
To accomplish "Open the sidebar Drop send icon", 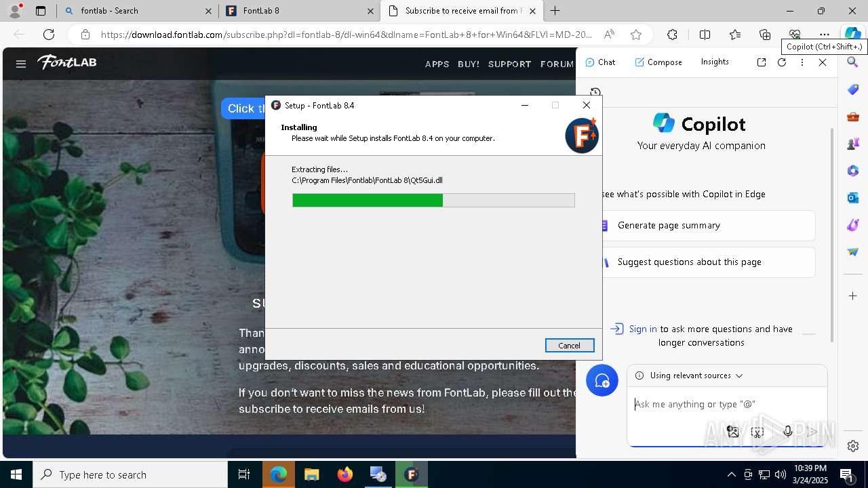I will pos(853,252).
